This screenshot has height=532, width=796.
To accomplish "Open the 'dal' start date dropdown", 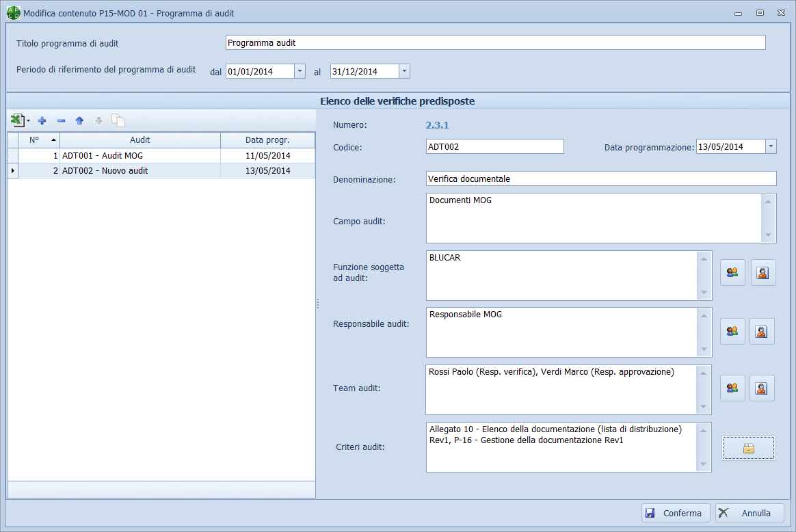I will click(300, 71).
